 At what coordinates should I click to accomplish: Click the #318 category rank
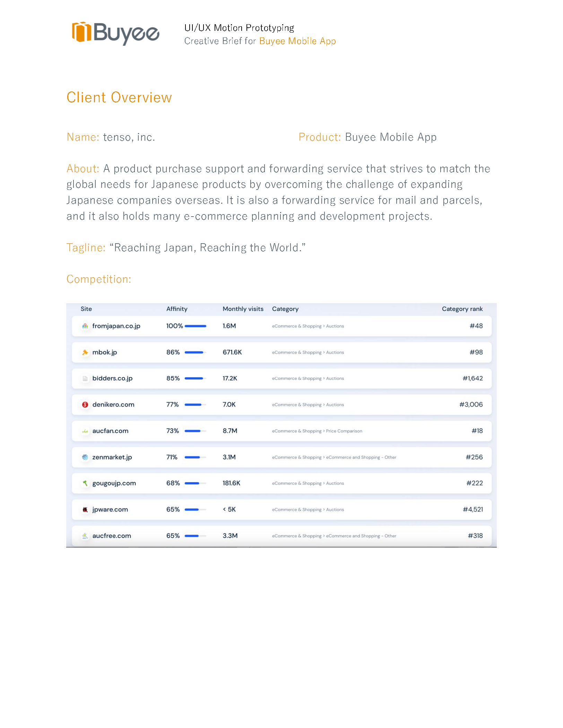pos(475,536)
